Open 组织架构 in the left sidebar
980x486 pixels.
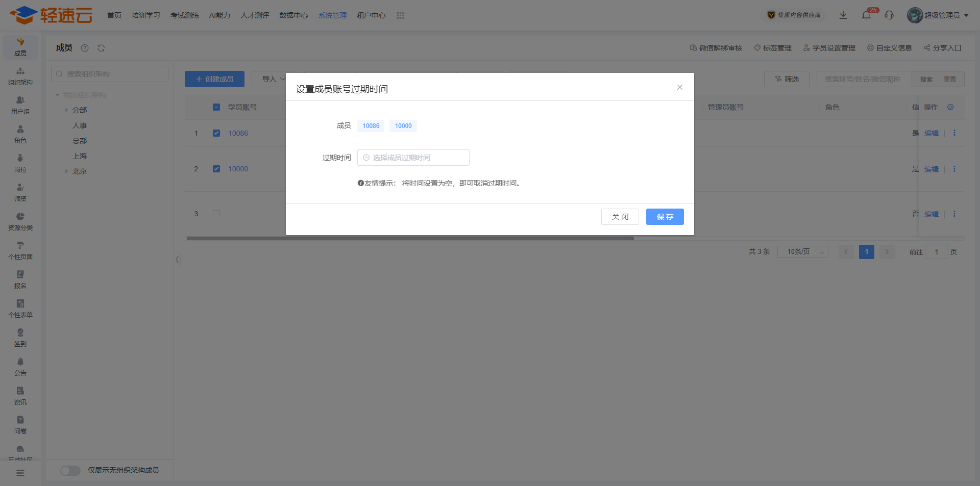20,76
